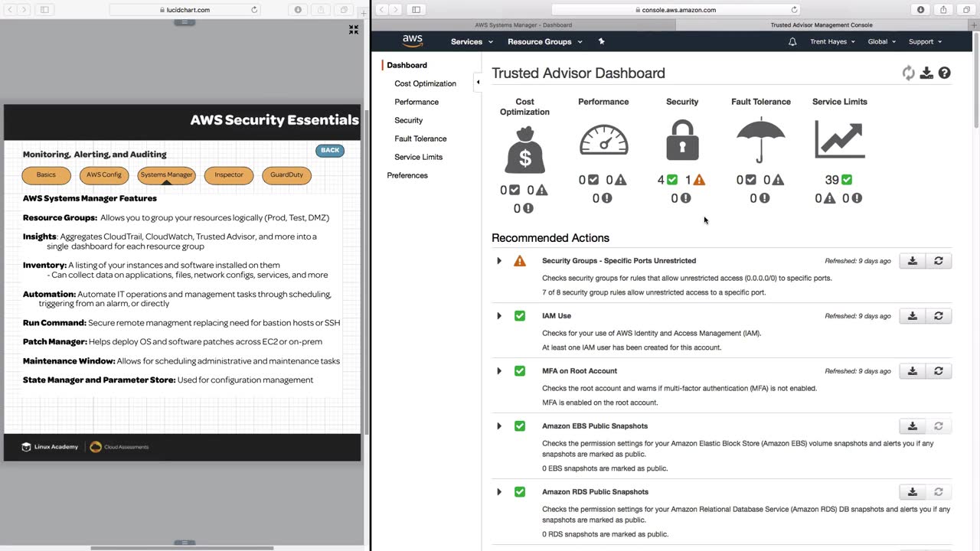The height and width of the screenshot is (551, 980).
Task: Click the Linux Academy logo on the slide
Action: 50,447
